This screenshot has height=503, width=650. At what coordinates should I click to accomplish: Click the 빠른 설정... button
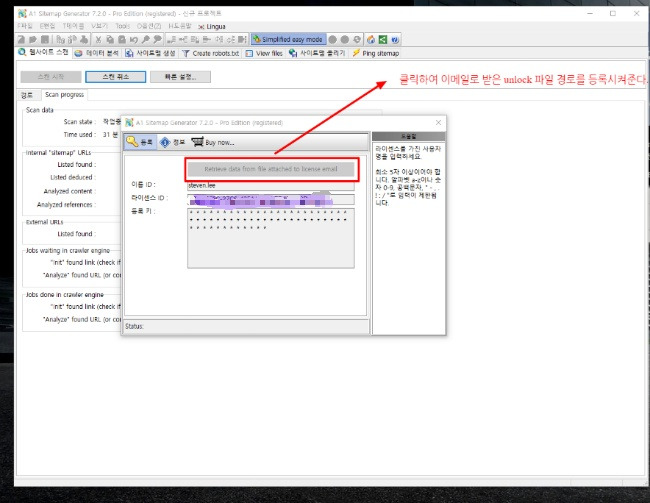pyautogui.click(x=180, y=77)
